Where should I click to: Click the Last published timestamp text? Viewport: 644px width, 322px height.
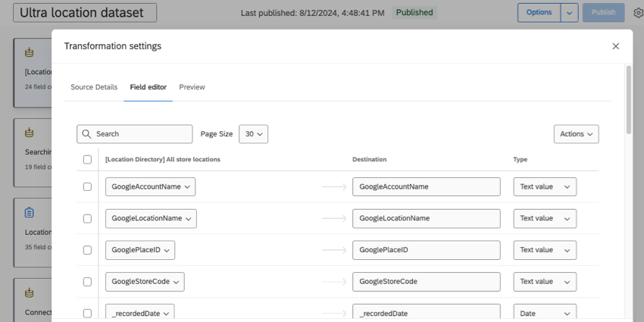(x=313, y=13)
